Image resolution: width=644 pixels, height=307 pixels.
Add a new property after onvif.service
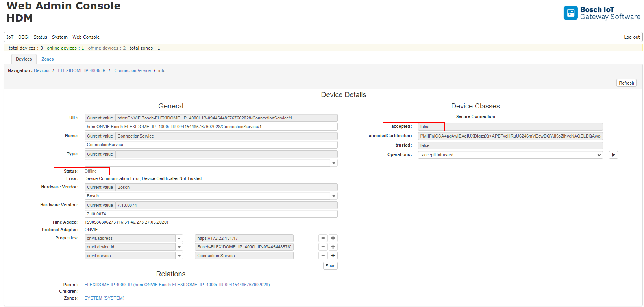coord(333,256)
